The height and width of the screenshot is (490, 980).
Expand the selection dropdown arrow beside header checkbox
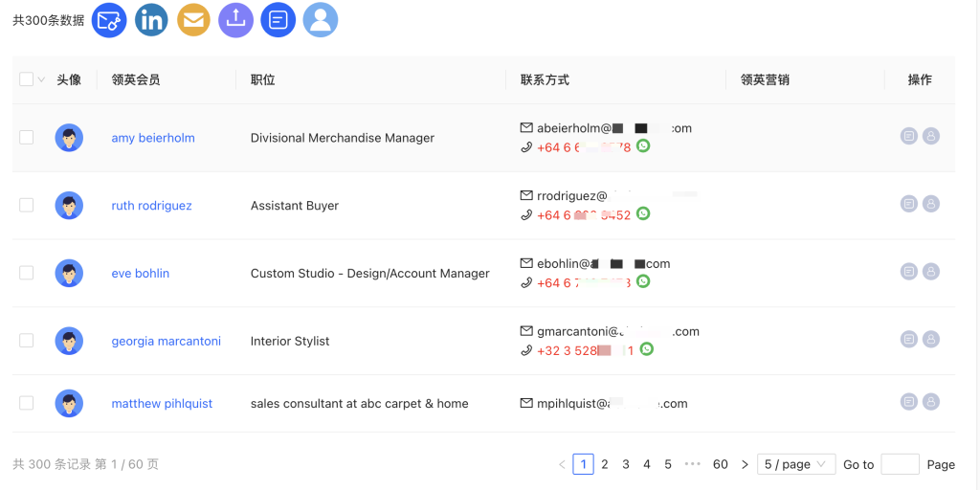pos(41,79)
